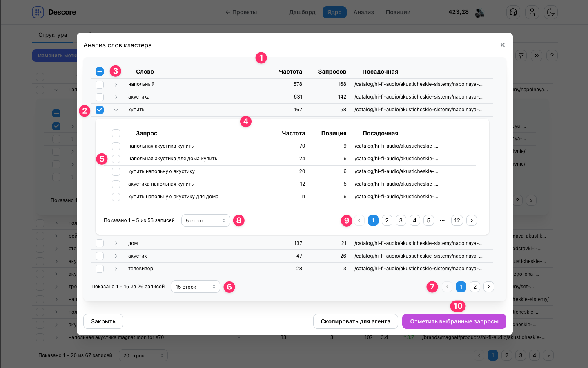Click 'Отметить выбранные запросы' button
588x368 pixels.
454,321
